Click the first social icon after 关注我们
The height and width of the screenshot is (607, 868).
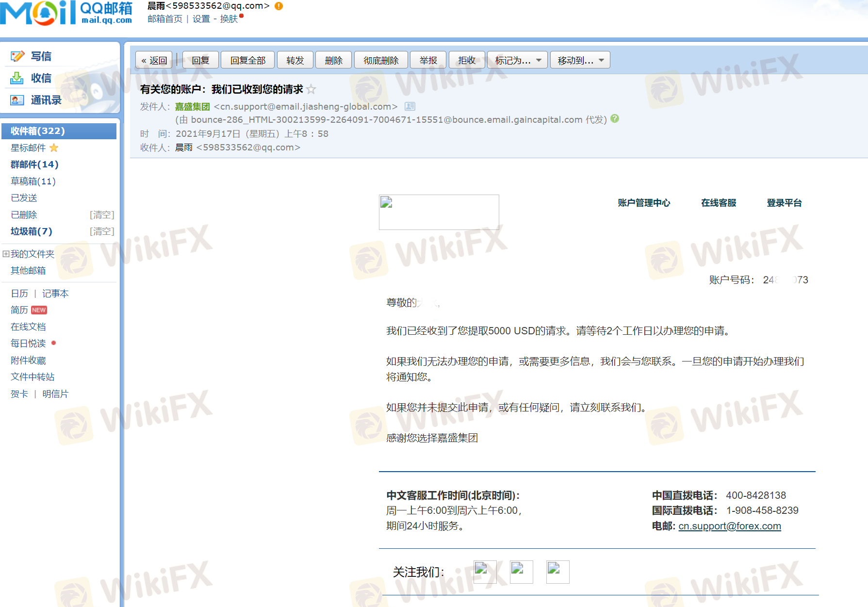[485, 572]
